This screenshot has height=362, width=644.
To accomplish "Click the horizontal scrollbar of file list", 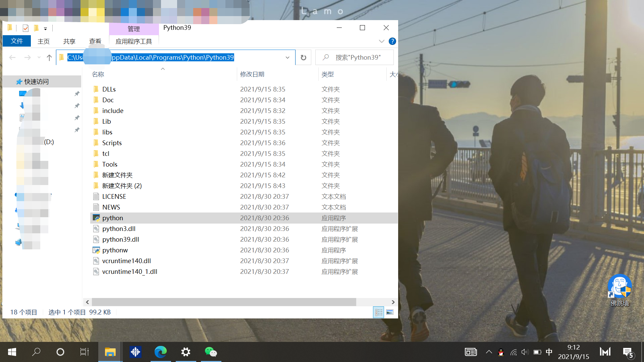I will point(224,302).
